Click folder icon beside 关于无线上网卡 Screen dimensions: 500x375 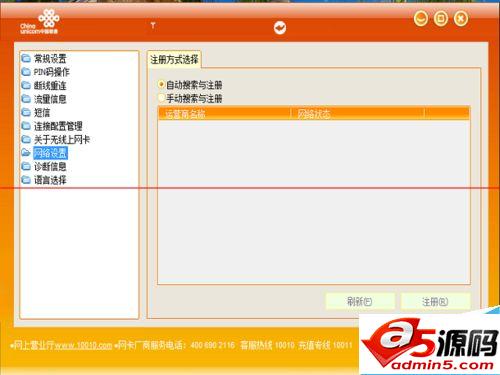tap(26, 140)
